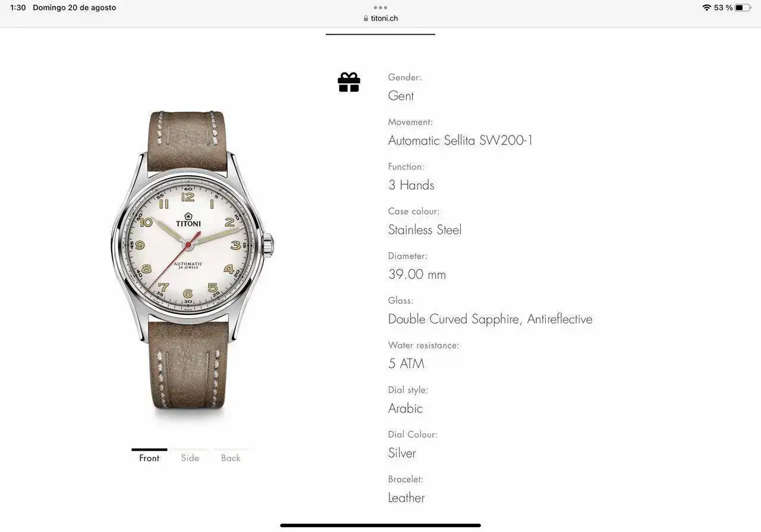Tap the padlock icon beside titoni.ch
Viewport: 761px width, 532px height.
[366, 18]
